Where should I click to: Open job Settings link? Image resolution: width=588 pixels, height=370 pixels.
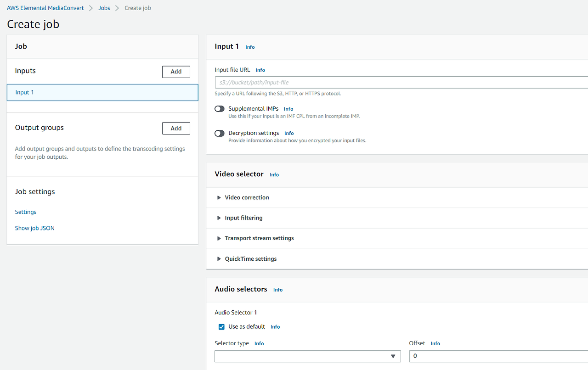click(x=26, y=212)
